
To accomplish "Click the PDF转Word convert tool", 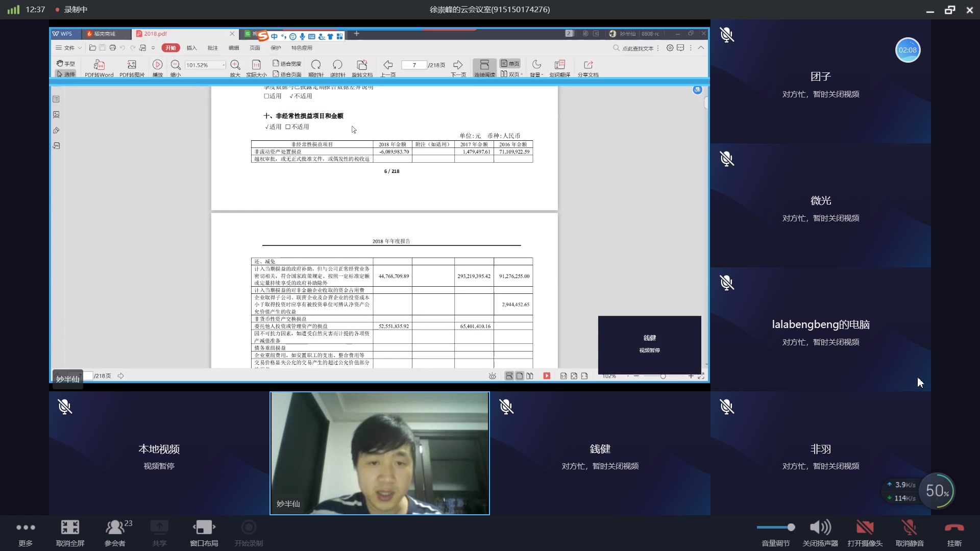I will (99, 68).
